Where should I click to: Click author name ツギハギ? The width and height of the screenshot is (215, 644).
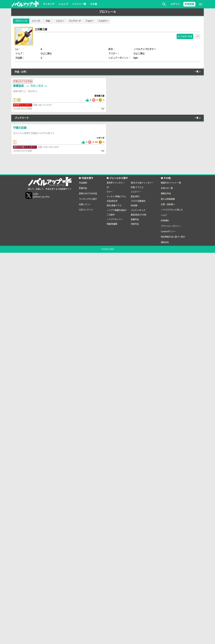tap(100, 138)
